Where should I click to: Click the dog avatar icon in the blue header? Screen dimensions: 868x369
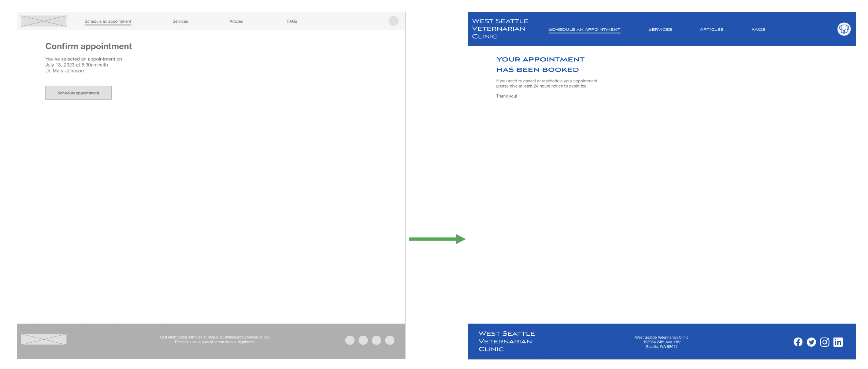[844, 29]
